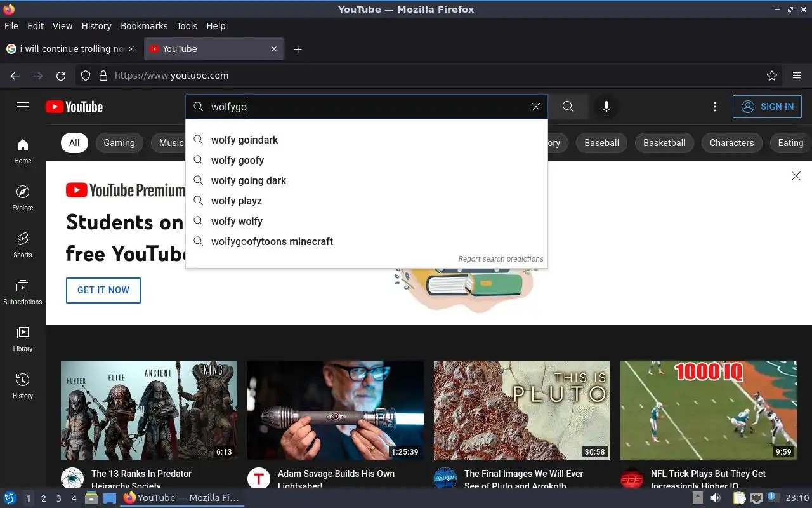Select the Eating filter chip
This screenshot has width=812, height=508.
click(790, 143)
